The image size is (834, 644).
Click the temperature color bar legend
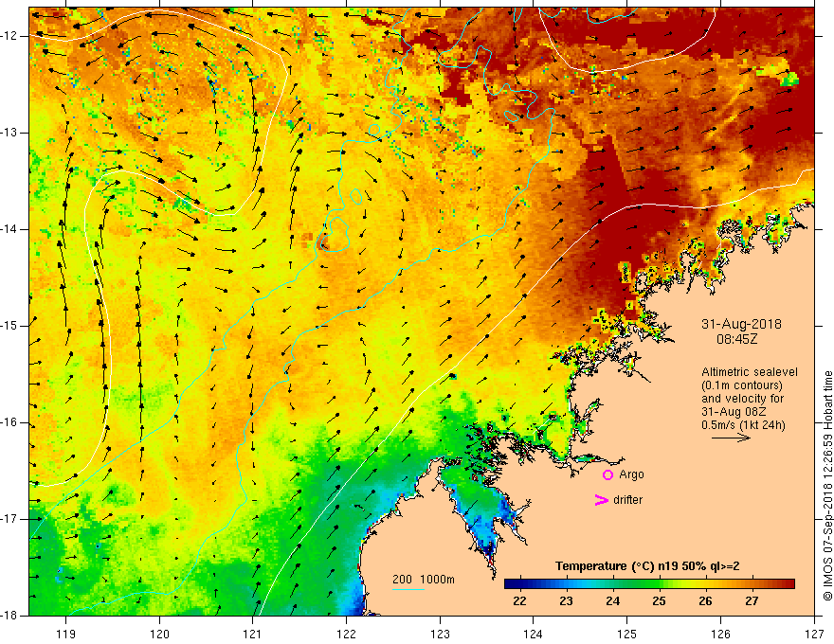pyautogui.click(x=649, y=584)
